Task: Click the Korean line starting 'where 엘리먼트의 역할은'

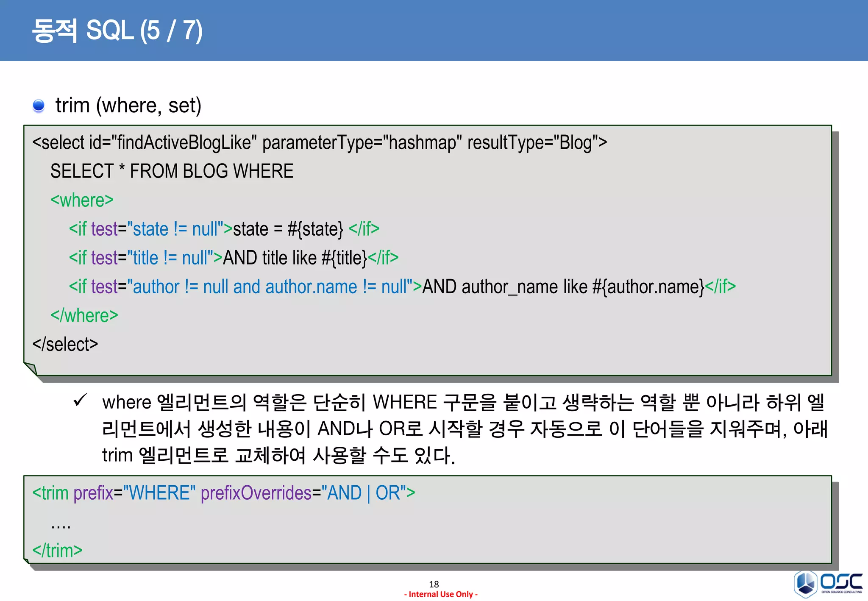Action: (464, 402)
